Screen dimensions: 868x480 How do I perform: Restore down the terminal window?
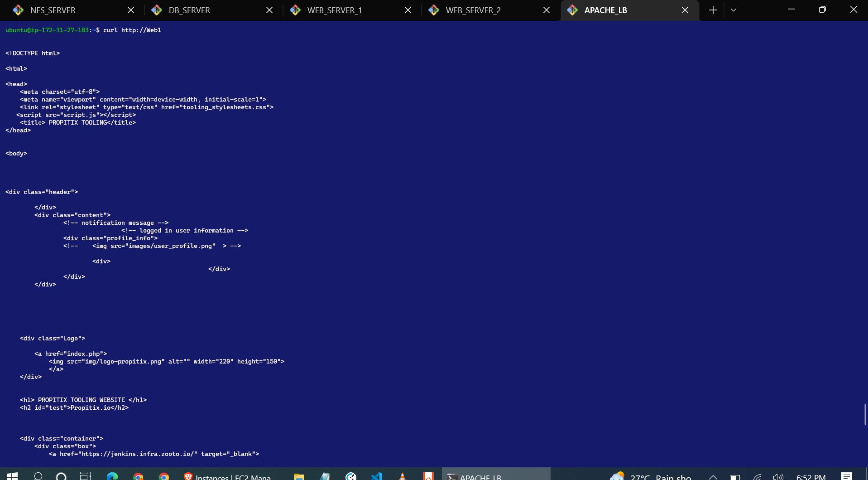pos(822,10)
